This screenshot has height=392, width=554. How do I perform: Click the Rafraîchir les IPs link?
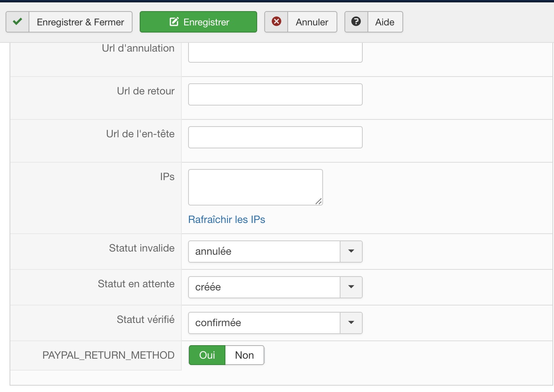(x=227, y=219)
